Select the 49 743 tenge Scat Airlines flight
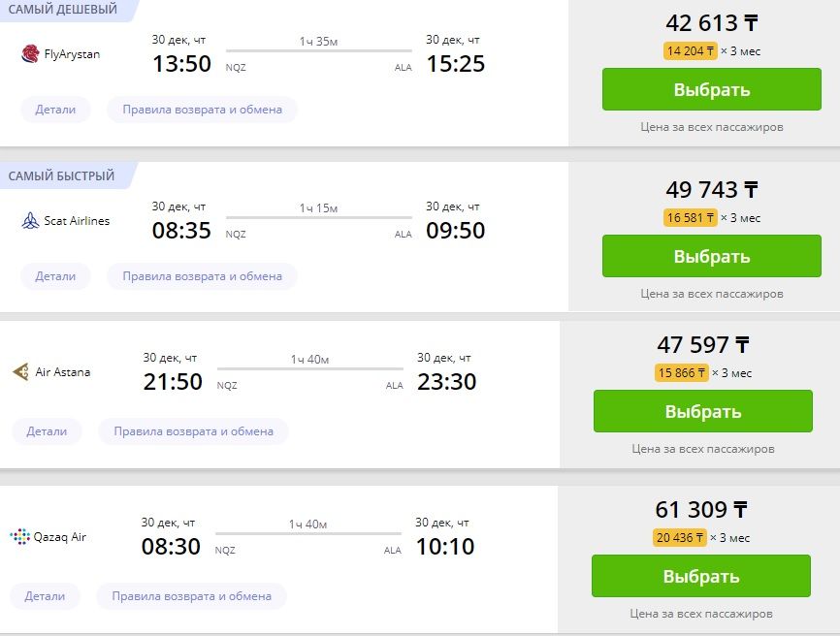Image resolution: width=840 pixels, height=636 pixels. (711, 257)
